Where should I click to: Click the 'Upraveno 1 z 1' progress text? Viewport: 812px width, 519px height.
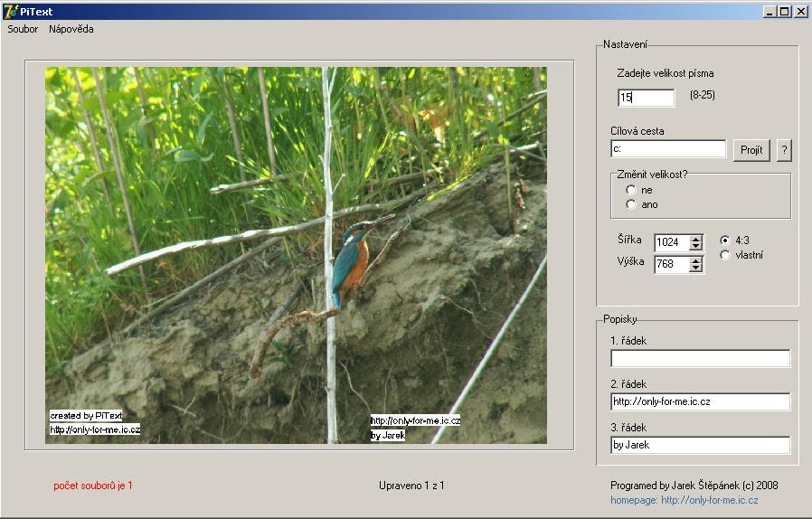411,486
